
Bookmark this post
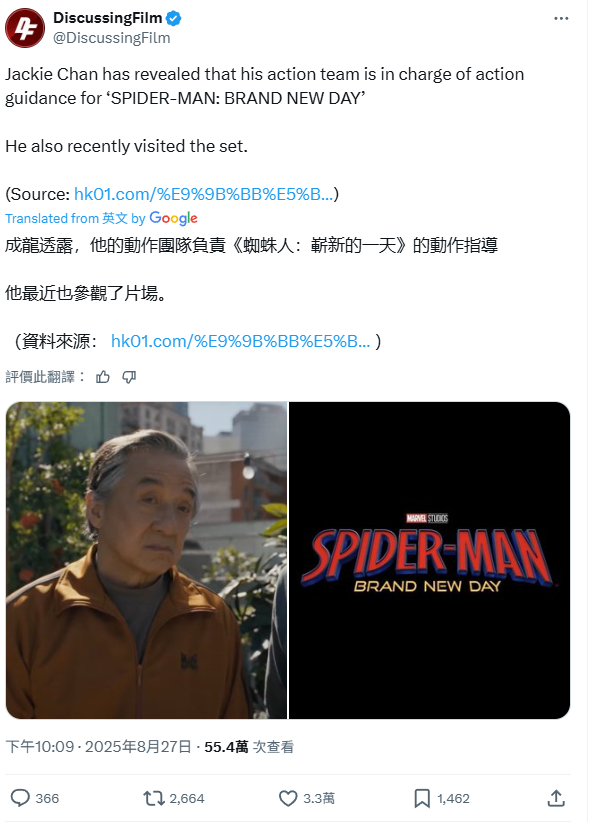[x=422, y=798]
